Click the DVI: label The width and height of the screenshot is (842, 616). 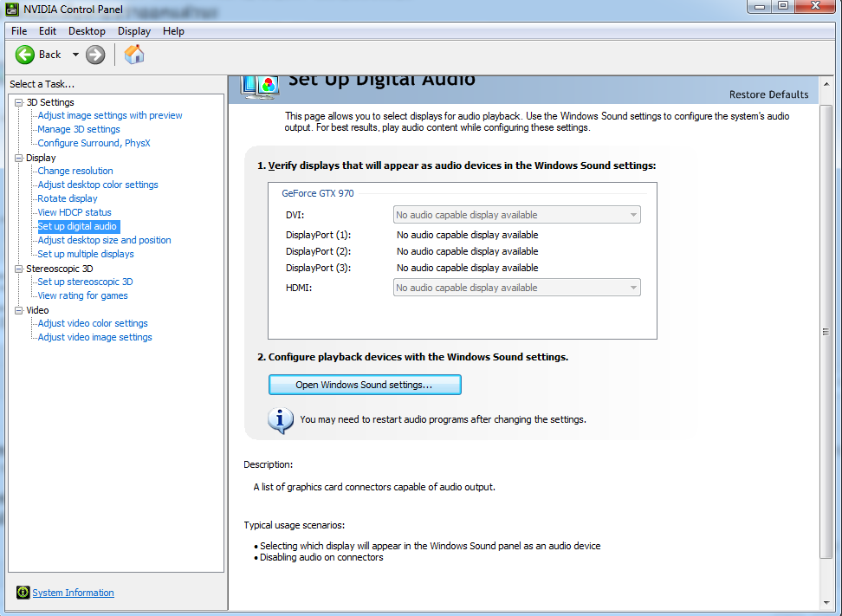(295, 216)
